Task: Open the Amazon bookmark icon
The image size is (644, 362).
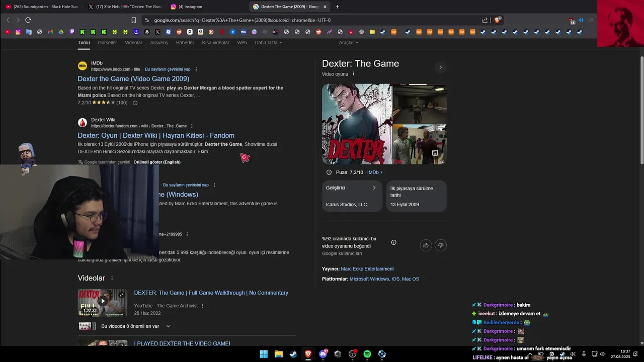Action: pos(200,32)
